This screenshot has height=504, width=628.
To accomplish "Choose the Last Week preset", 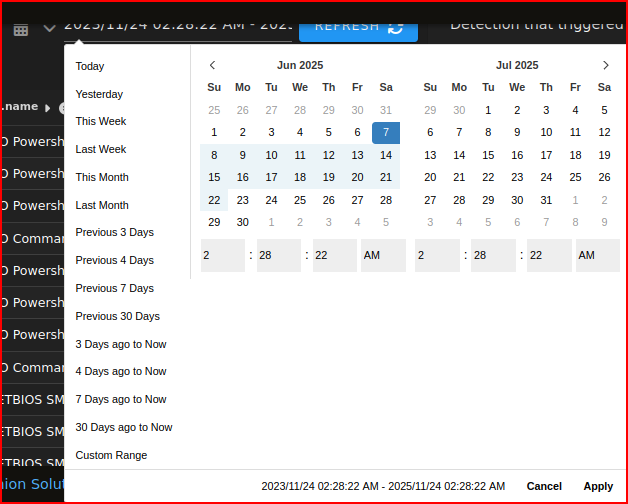I will tap(101, 149).
